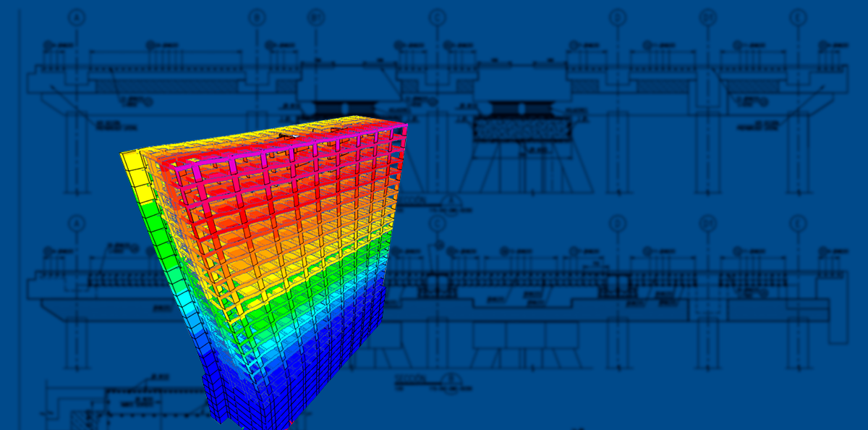Click section marker circle below upper drawing
This screenshot has width=868, height=430.
coord(451,201)
